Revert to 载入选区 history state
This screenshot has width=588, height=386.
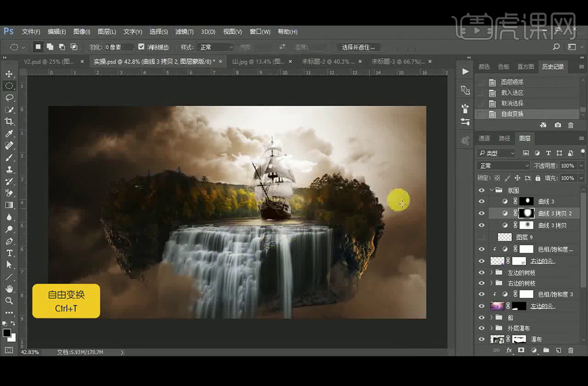[512, 93]
